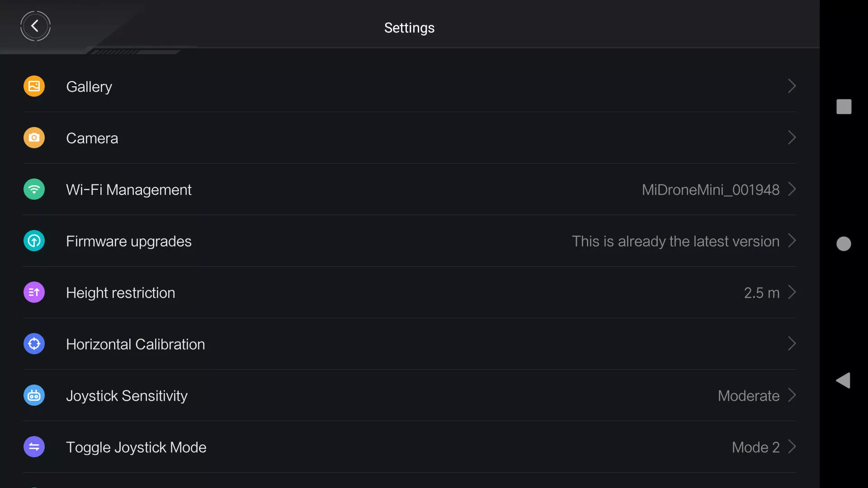Tap the Camera settings icon
The width and height of the screenshot is (868, 488).
(x=34, y=138)
